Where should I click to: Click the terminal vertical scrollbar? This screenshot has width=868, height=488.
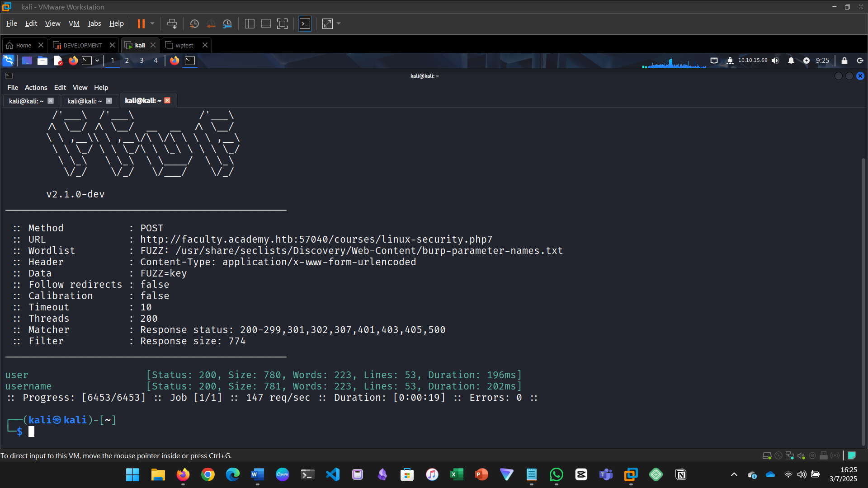tap(863, 302)
